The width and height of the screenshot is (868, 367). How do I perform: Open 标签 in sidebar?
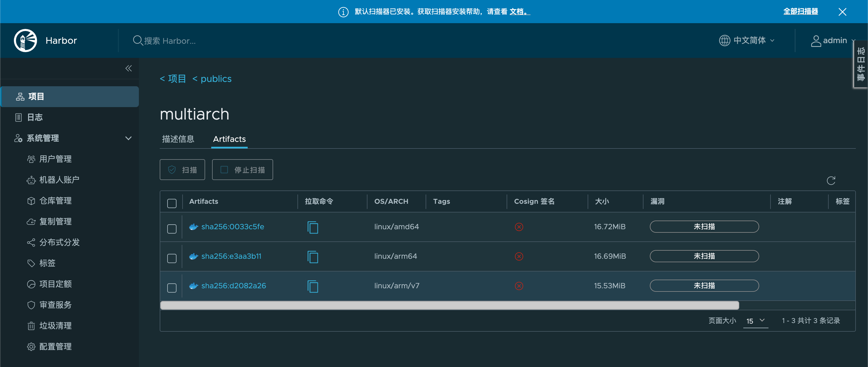pos(47,263)
